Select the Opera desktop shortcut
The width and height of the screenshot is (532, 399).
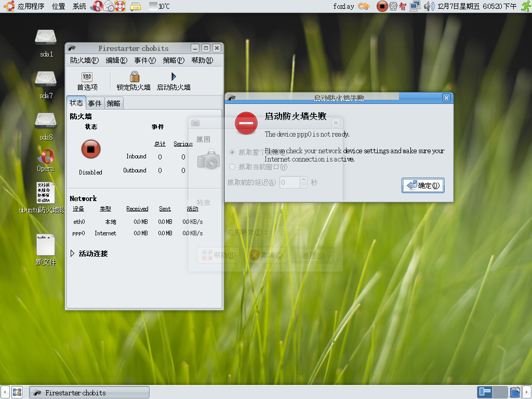46,161
